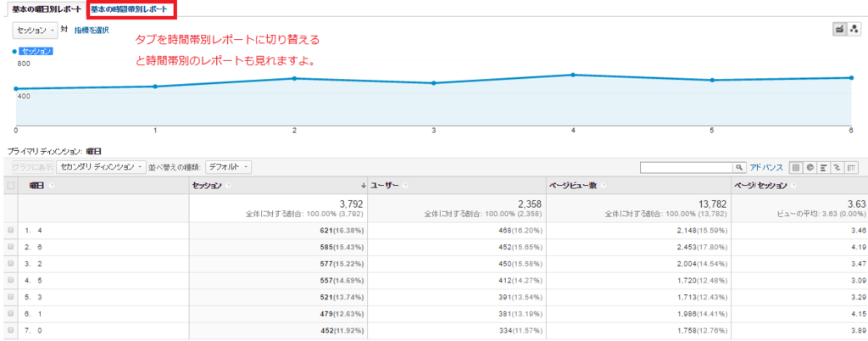Image resolution: width=868 pixels, height=341 pixels.
Task: Sort by the ページビュー数 column header
Action: [x=573, y=186]
